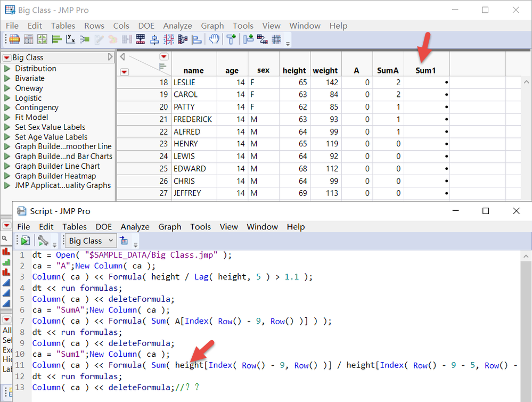Collapse the Big Class panel with gray arrow
The height and width of the screenshot is (402, 532).
110,57
